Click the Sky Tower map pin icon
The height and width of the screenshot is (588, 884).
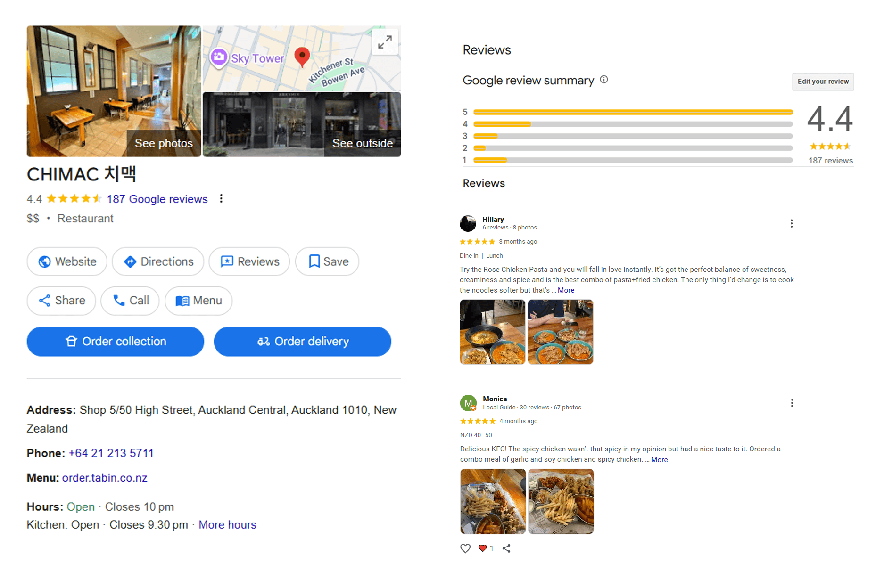[219, 58]
